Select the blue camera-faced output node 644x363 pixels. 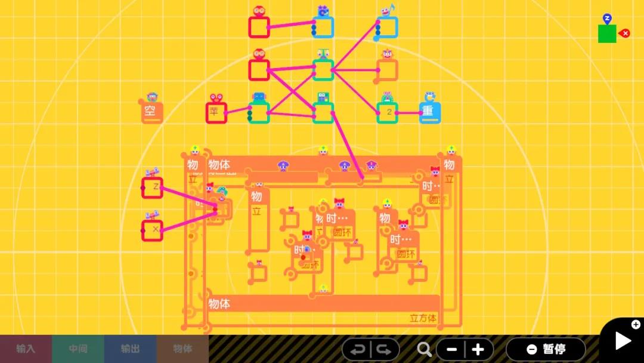click(x=323, y=27)
